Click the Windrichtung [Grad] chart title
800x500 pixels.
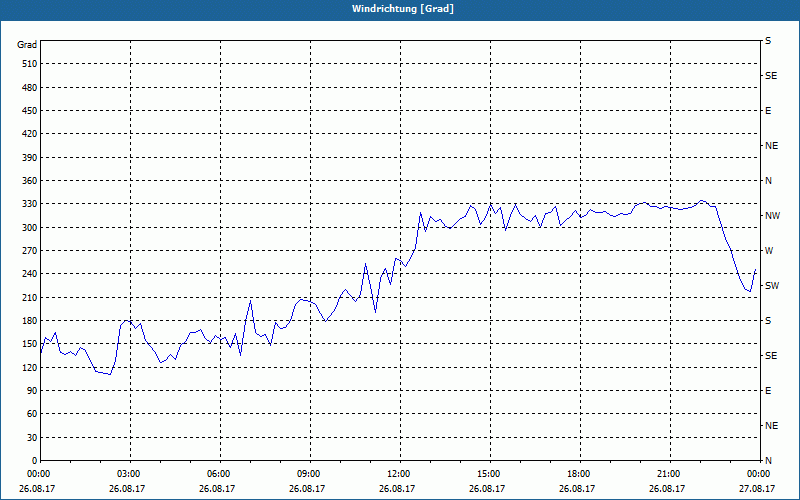point(403,9)
